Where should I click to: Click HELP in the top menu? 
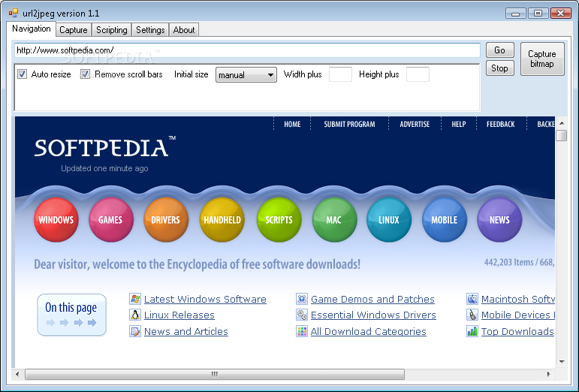point(459,125)
